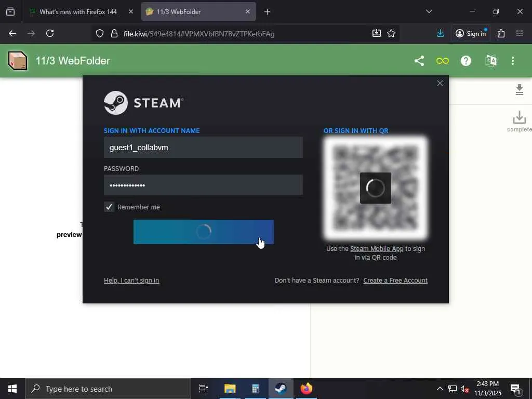Viewport: 532px width, 399px height.
Task: Edit the account name field guest1_collabvm
Action: (x=203, y=147)
